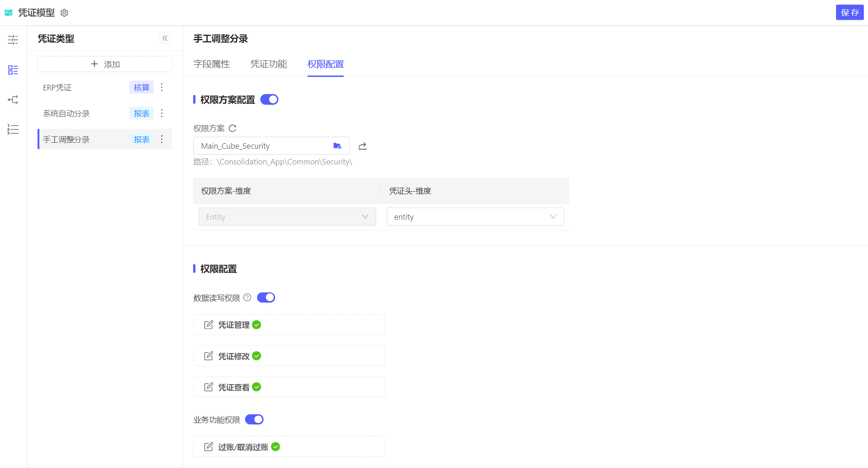Open the share arrow next to 权限方案
This screenshot has width=868, height=468.
(363, 146)
